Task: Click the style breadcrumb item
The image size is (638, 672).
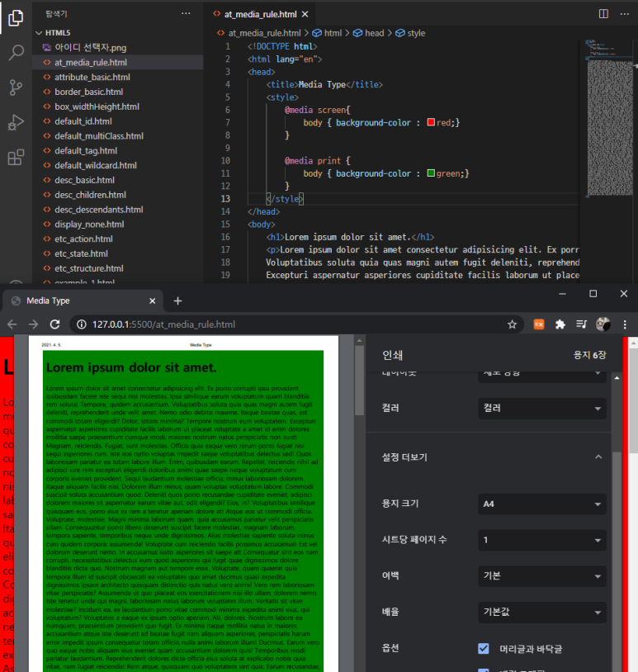Action: pyautogui.click(x=410, y=33)
